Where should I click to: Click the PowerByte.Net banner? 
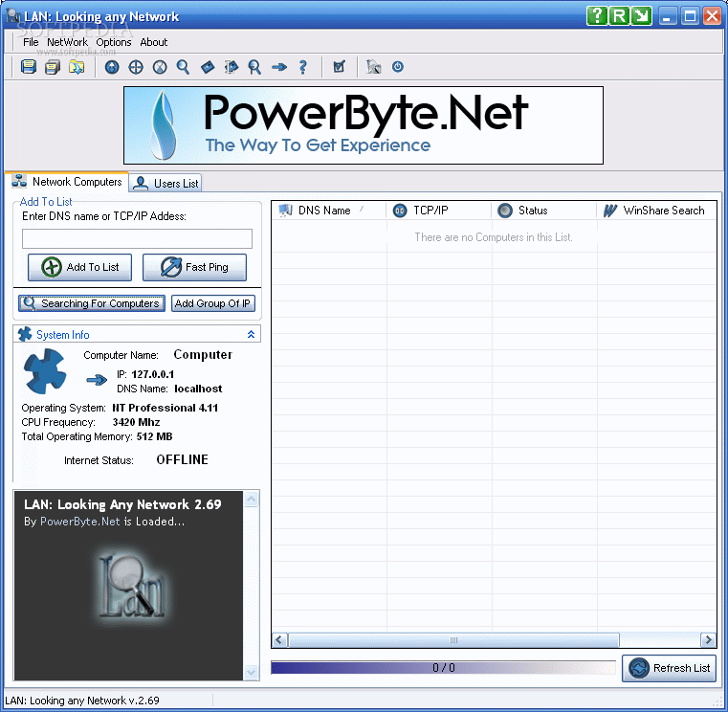[x=364, y=125]
